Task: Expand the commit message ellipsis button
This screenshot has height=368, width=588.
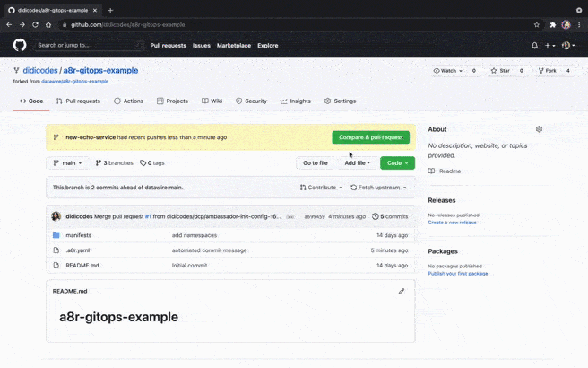Action: (290, 216)
